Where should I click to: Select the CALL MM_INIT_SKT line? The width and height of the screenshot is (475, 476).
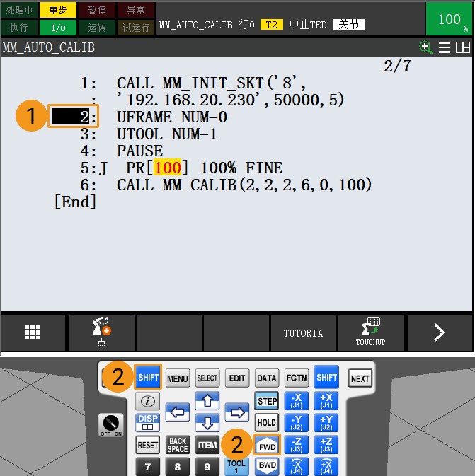pyautogui.click(x=211, y=83)
